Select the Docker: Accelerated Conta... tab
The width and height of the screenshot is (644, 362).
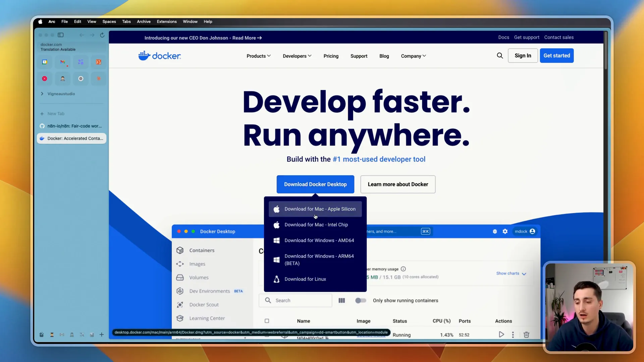point(71,138)
